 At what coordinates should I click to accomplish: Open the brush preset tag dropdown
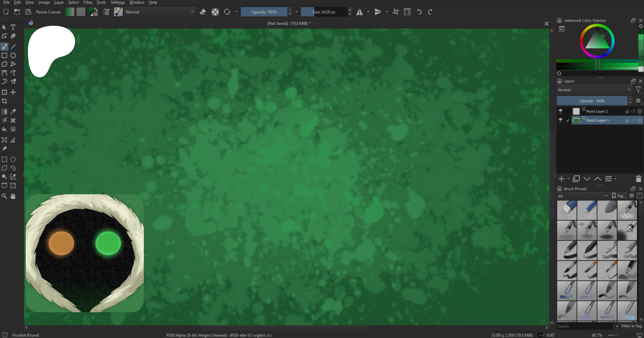582,196
